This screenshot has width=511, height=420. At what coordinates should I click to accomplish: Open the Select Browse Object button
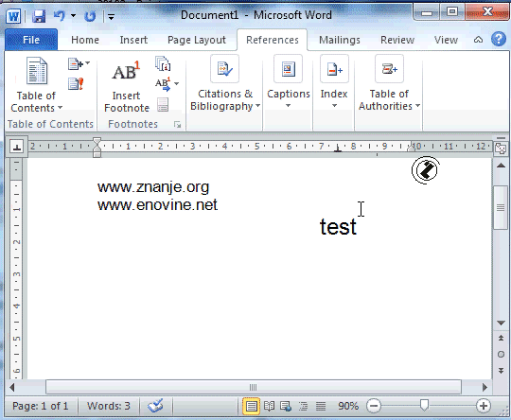pos(501,354)
